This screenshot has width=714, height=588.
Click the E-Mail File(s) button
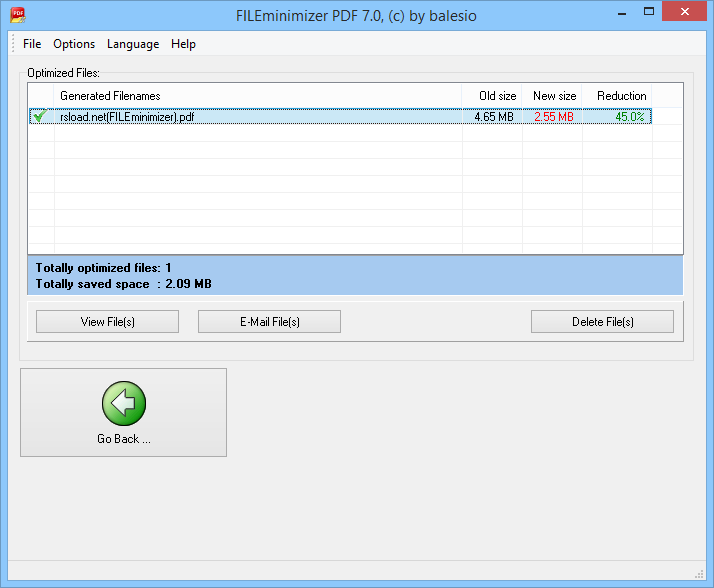269,322
